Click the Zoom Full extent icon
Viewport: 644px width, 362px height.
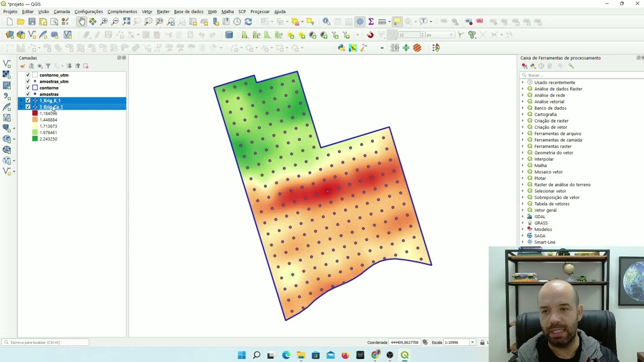126,22
